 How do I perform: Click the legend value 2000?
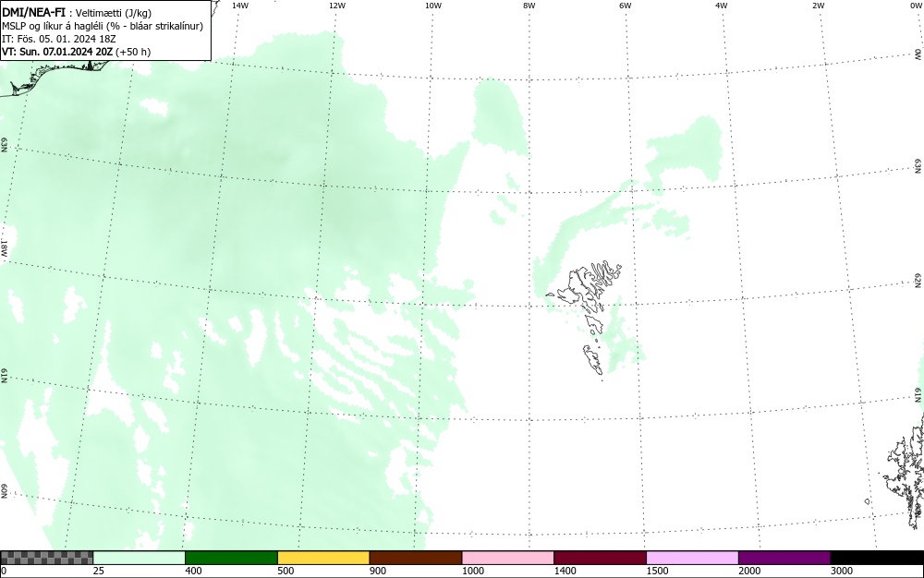749,571
